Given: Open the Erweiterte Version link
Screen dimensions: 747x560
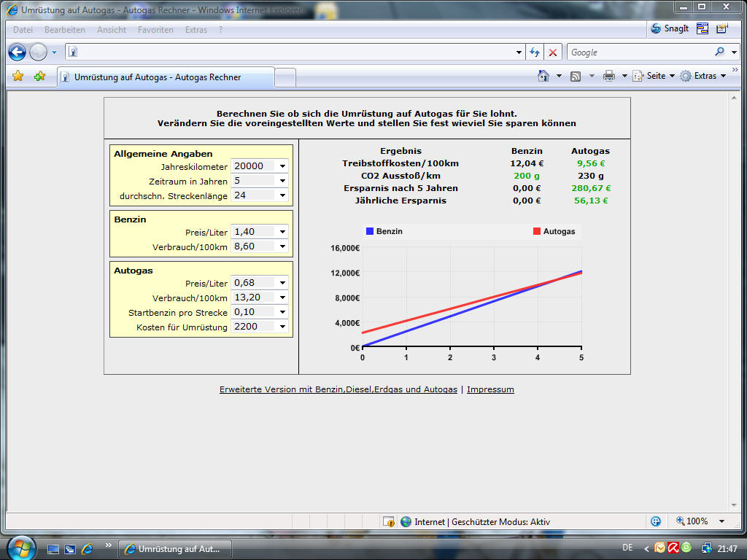Looking at the screenshot, I should (x=338, y=389).
